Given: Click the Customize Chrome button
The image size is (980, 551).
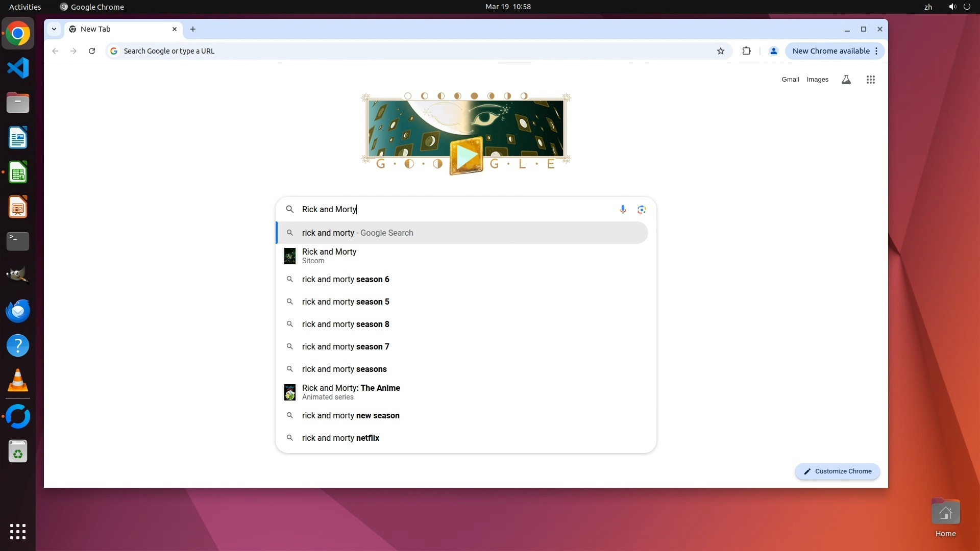Looking at the screenshot, I should pos(837,471).
